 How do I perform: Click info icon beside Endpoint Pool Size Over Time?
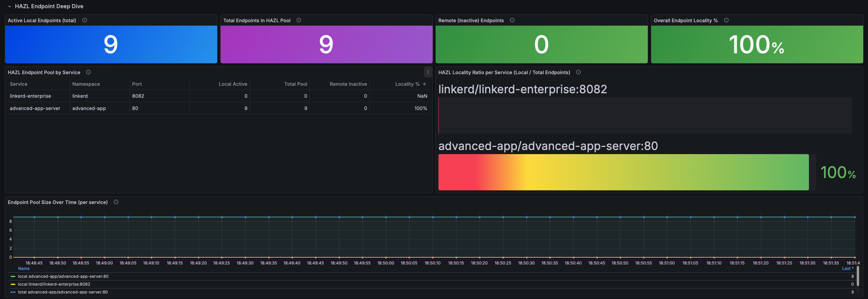coord(116,202)
